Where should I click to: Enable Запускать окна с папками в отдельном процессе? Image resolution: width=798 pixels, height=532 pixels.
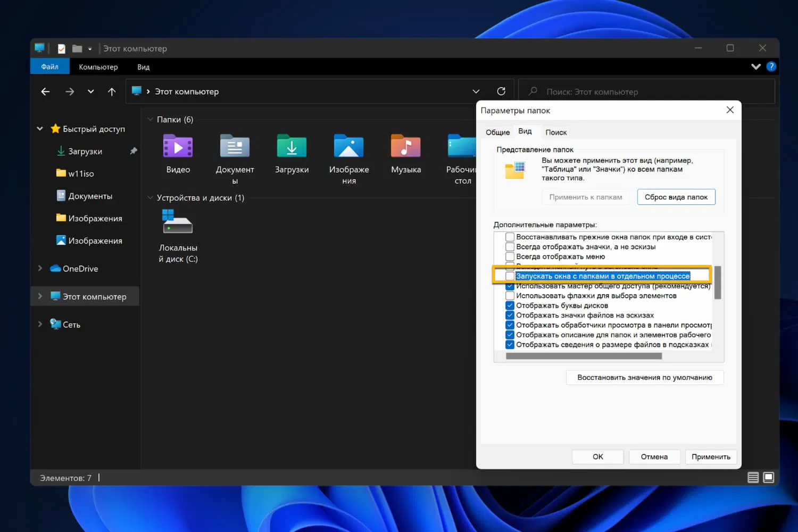click(x=510, y=276)
